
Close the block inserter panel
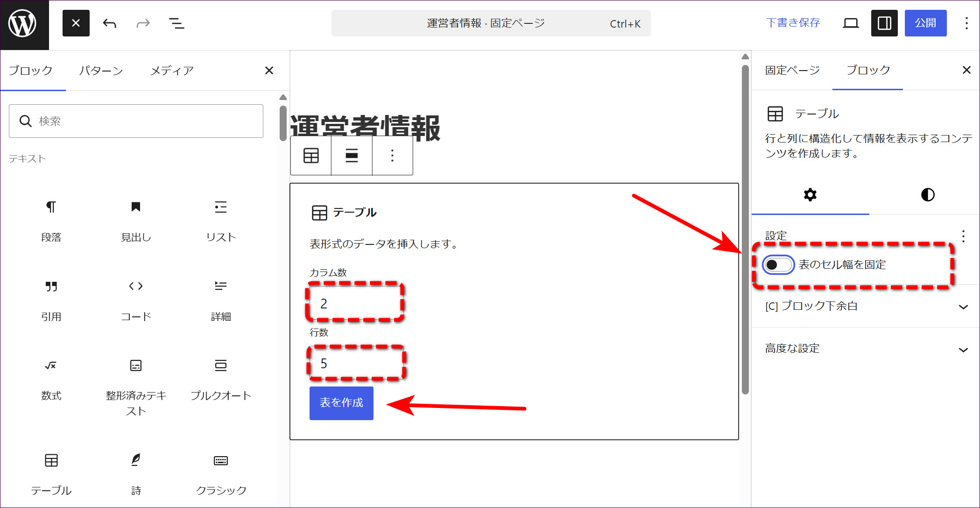point(269,71)
